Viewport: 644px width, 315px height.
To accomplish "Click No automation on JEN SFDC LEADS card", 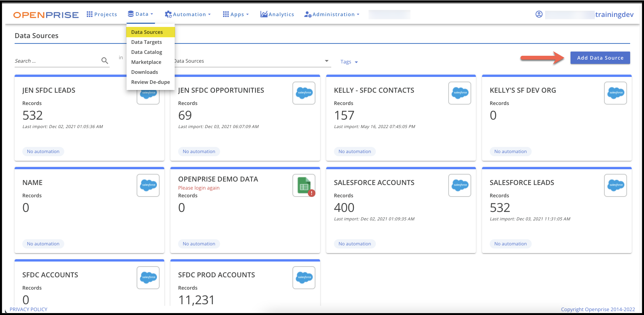I will (x=43, y=152).
